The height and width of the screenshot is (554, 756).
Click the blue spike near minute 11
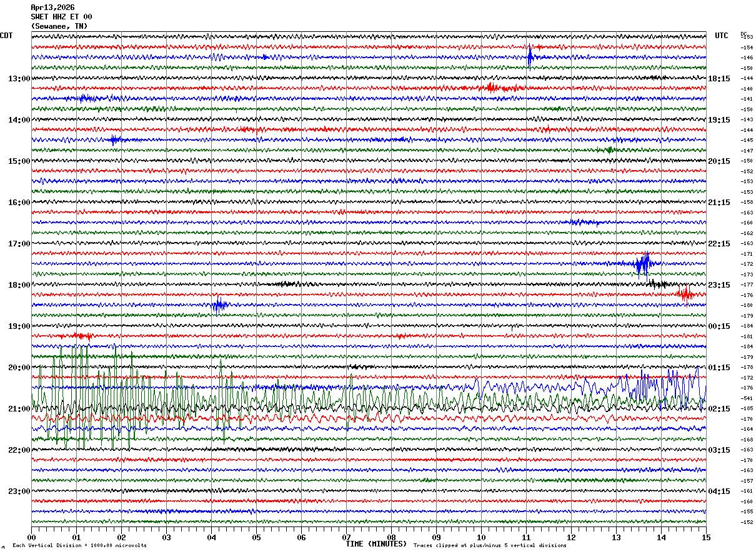click(529, 57)
